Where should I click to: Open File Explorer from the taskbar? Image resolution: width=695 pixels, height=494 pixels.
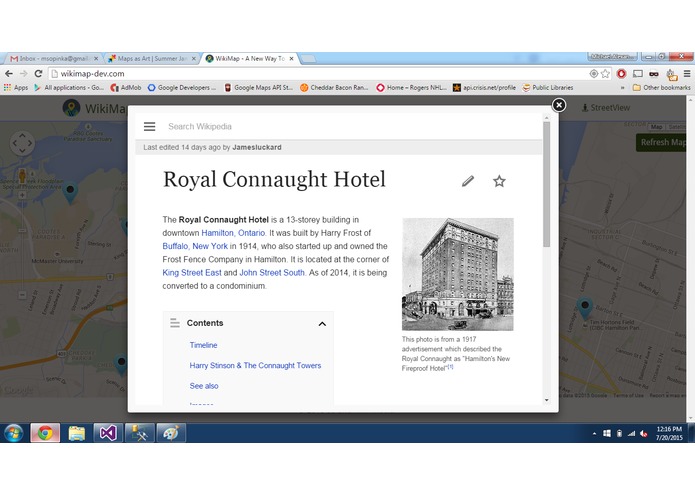(x=77, y=433)
